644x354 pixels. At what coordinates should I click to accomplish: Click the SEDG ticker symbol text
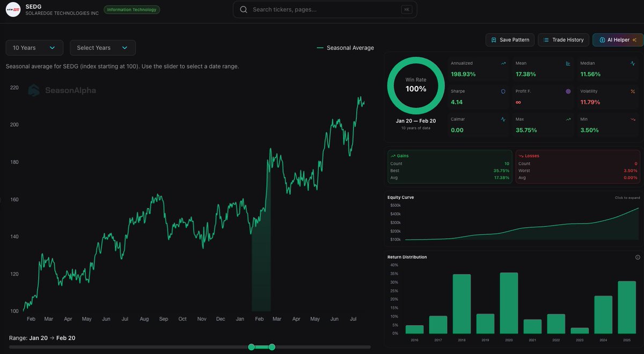33,7
